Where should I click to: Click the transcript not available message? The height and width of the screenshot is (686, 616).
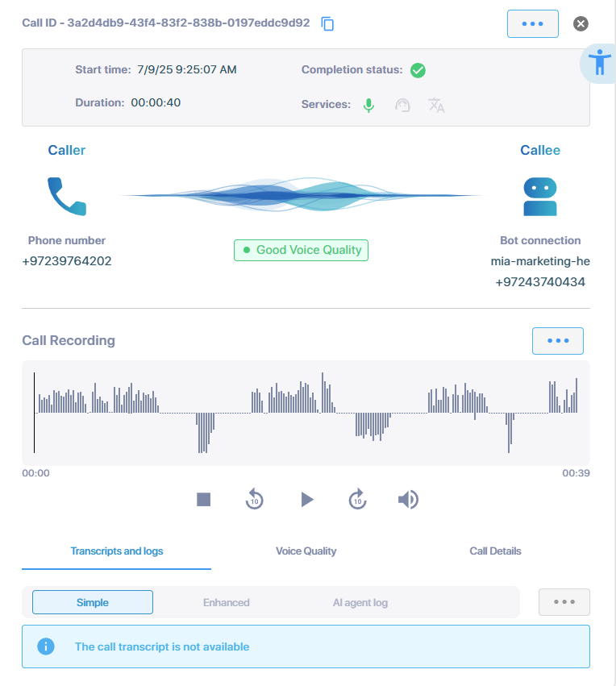pos(162,647)
